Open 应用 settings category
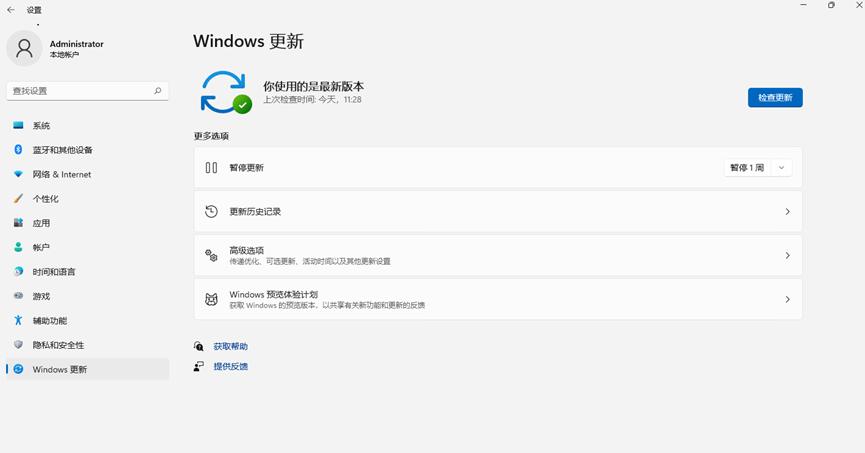Viewport: 865px width, 453px height. pos(88,222)
